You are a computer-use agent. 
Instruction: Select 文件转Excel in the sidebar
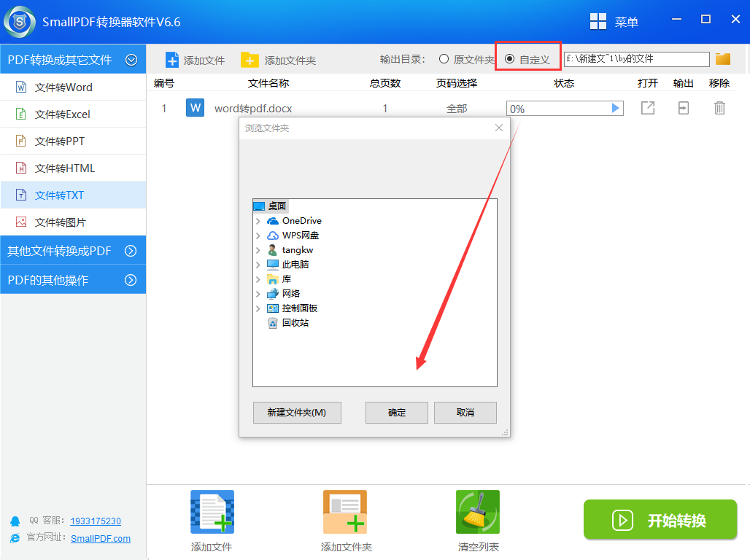point(73,114)
